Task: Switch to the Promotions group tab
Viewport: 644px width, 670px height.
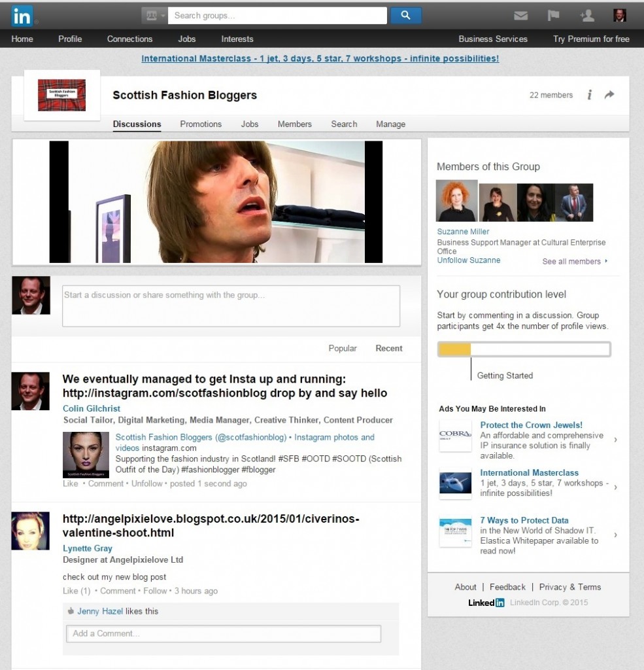Action: [x=201, y=124]
